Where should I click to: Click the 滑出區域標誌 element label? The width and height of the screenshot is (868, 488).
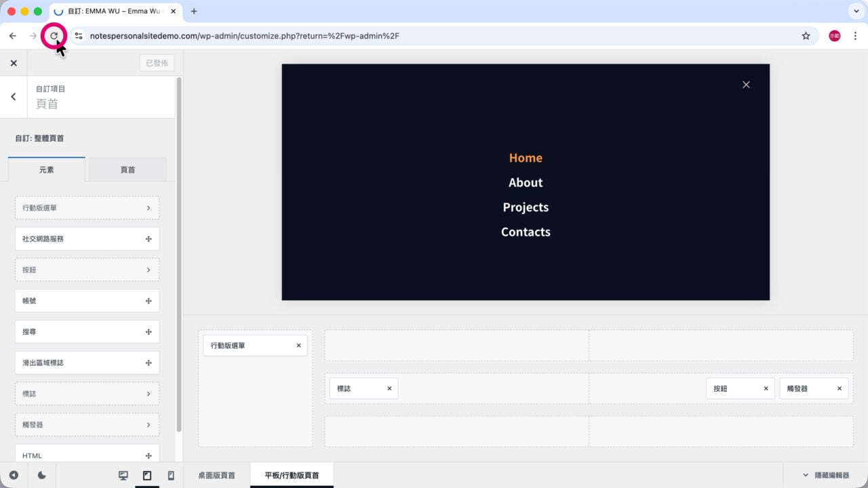[43, 363]
